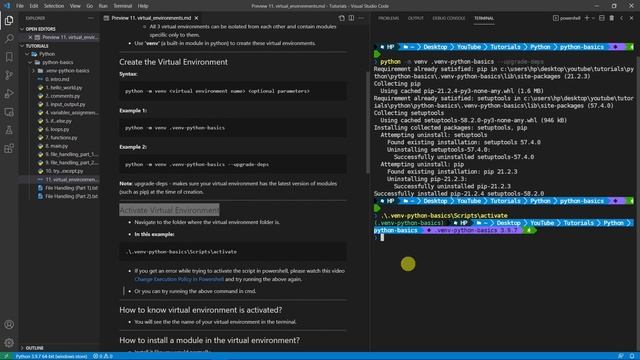This screenshot has width=640, height=360.
Task: Select Python 3.9.7 interpreter in status bar
Action: (51, 356)
